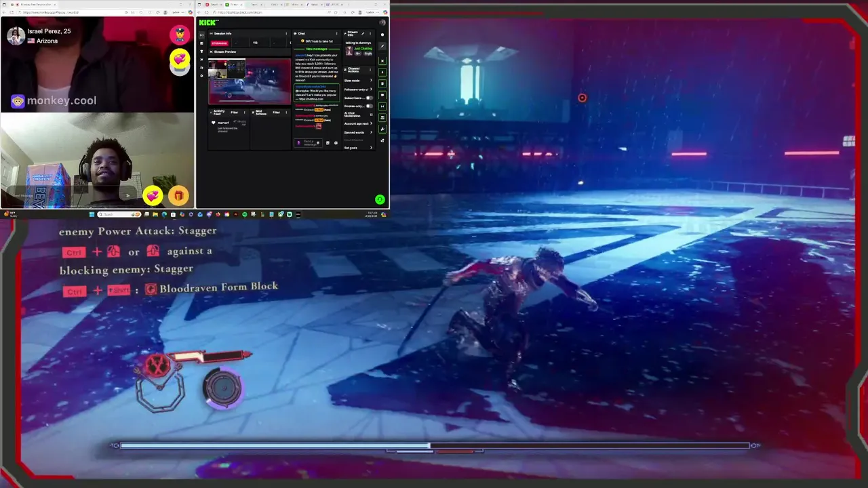This screenshot has height=488, width=868.
Task: Click the marver1 follow entry in Activity Feed
Action: pyautogui.click(x=229, y=125)
